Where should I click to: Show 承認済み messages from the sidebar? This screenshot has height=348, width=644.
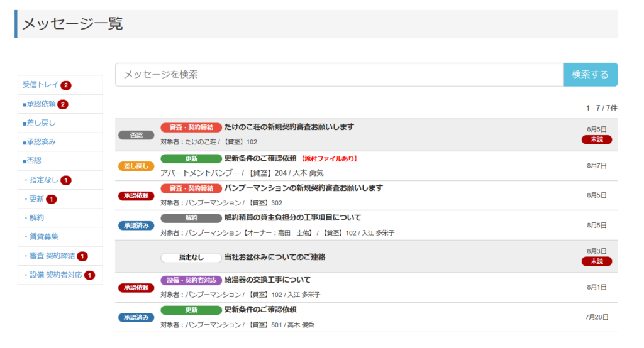[x=42, y=142]
